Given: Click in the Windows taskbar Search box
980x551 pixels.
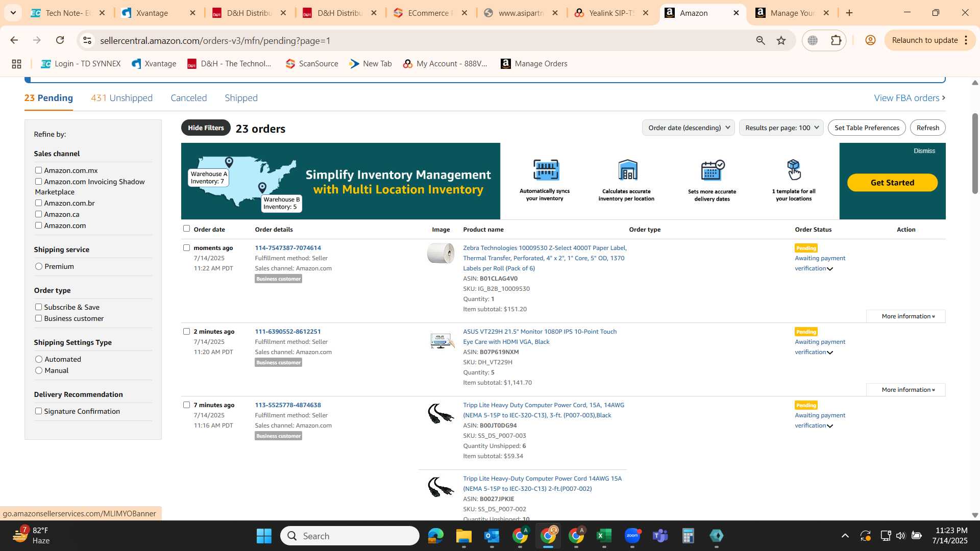Looking at the screenshot, I should (x=350, y=536).
